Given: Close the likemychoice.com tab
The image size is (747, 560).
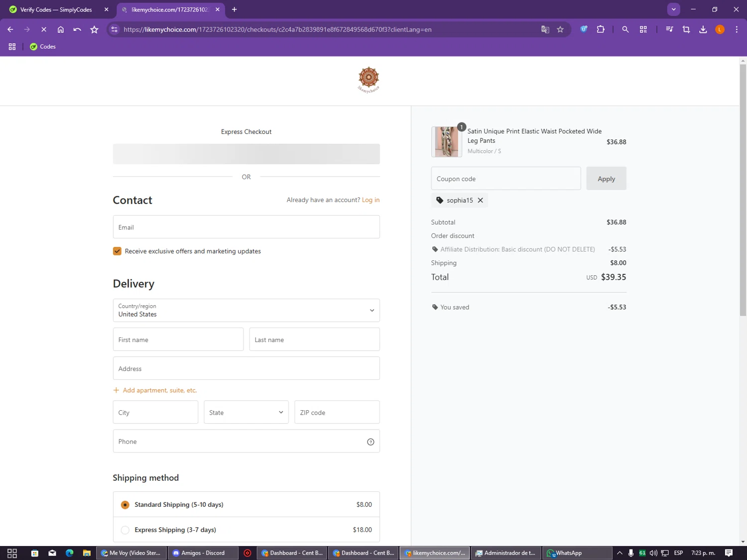Looking at the screenshot, I should click(218, 9).
